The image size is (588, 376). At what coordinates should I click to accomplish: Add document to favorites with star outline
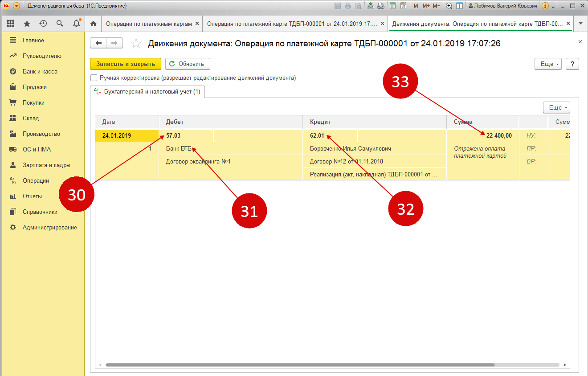(136, 43)
